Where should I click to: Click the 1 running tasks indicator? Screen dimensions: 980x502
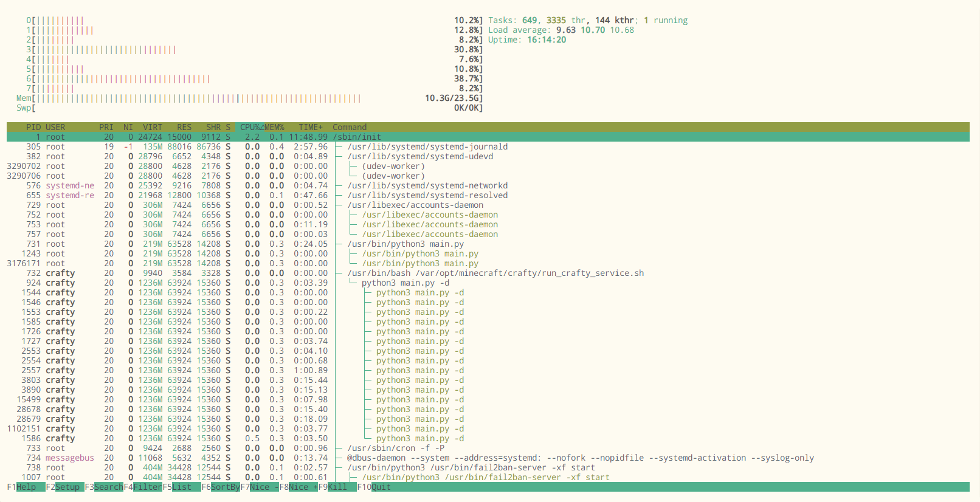(x=666, y=20)
